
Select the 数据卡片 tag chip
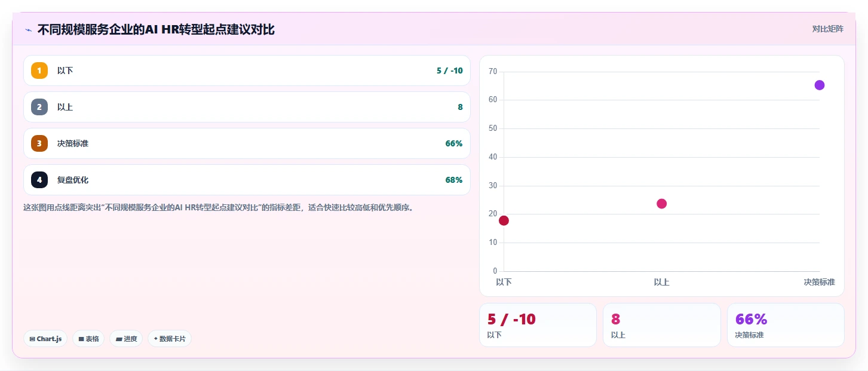coord(170,339)
